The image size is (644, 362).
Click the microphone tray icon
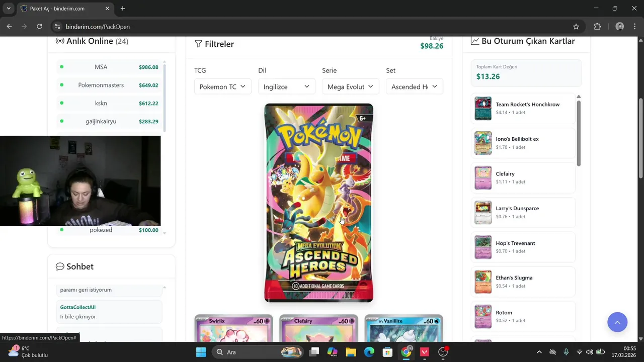566,352
